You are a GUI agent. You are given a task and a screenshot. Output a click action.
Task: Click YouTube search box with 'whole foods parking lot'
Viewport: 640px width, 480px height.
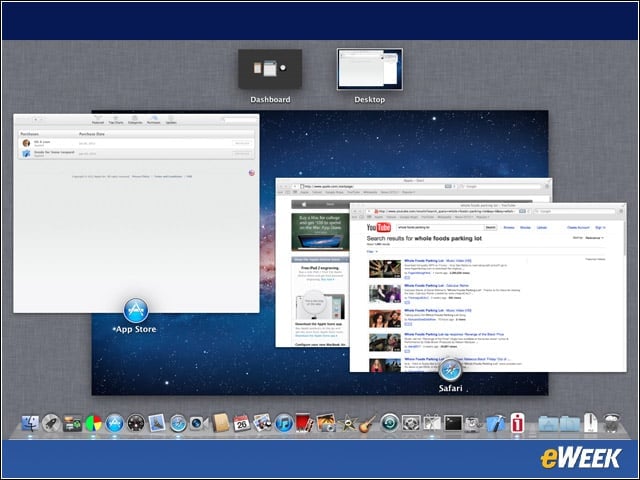tap(440, 227)
